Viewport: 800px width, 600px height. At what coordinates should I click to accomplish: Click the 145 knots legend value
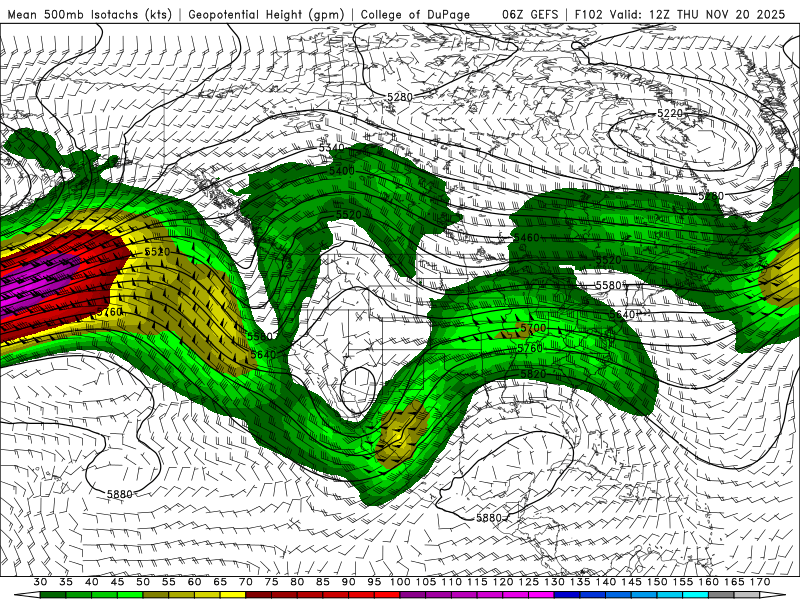click(x=631, y=582)
